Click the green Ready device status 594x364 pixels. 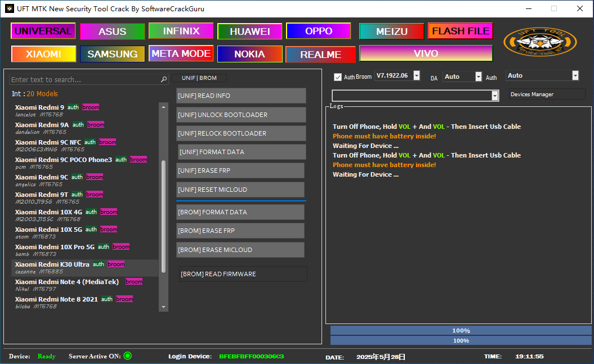(47, 357)
